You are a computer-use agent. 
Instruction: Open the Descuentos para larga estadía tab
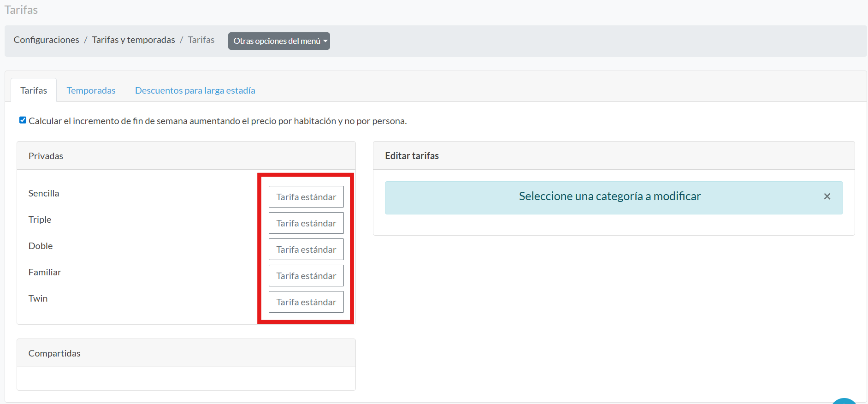click(x=195, y=90)
